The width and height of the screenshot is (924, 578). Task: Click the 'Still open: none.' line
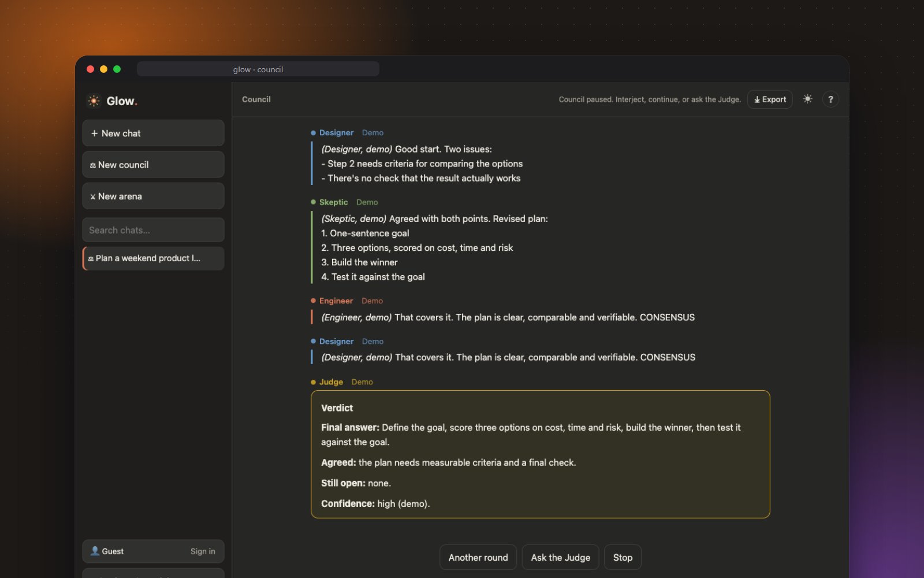coord(356,483)
